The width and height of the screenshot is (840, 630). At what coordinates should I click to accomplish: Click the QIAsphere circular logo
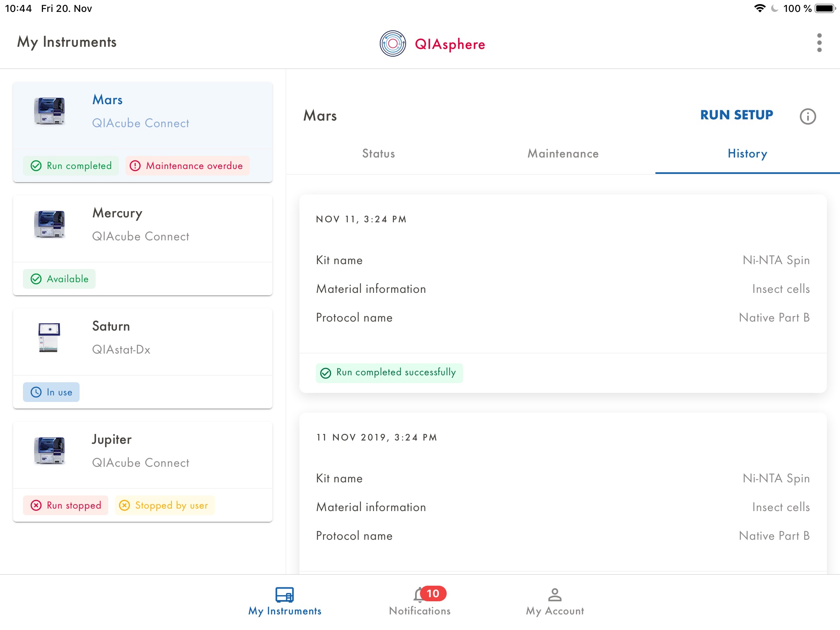[393, 43]
